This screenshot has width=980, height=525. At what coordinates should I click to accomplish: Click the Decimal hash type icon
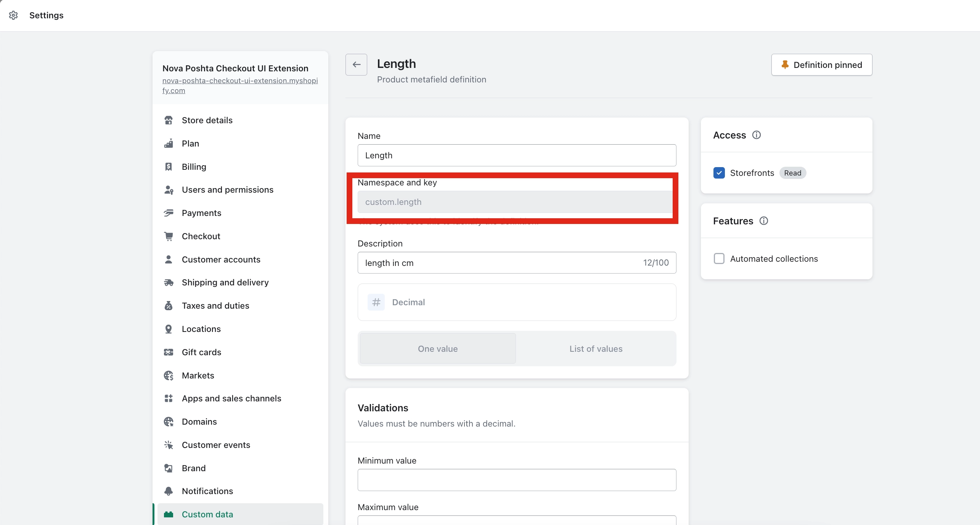376,302
